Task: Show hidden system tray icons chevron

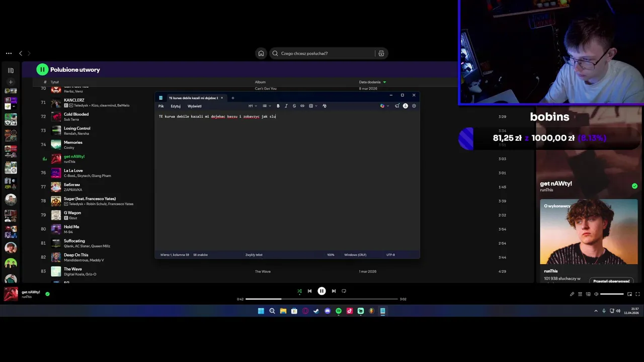Action: click(596, 311)
